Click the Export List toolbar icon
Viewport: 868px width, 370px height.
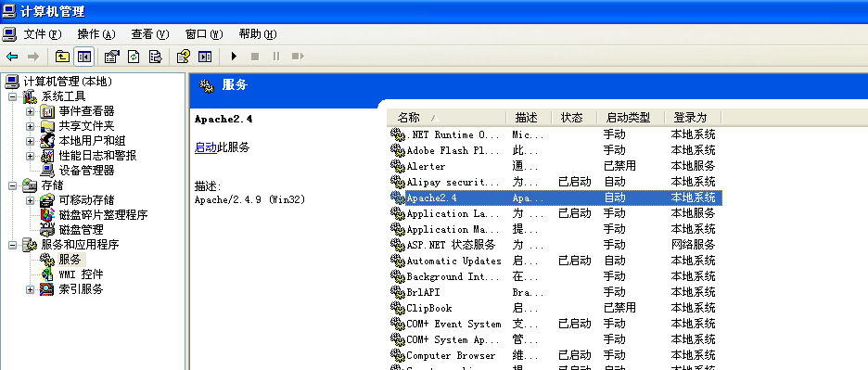(x=155, y=57)
